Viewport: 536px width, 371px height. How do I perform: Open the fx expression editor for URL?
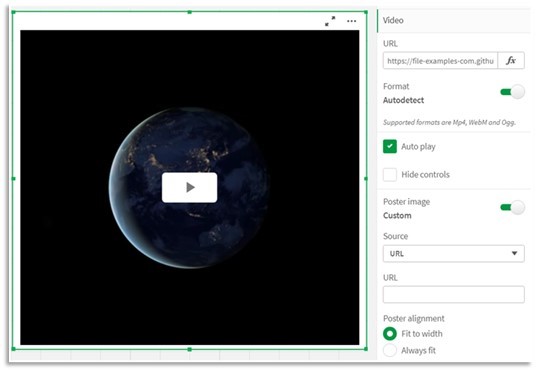click(511, 61)
